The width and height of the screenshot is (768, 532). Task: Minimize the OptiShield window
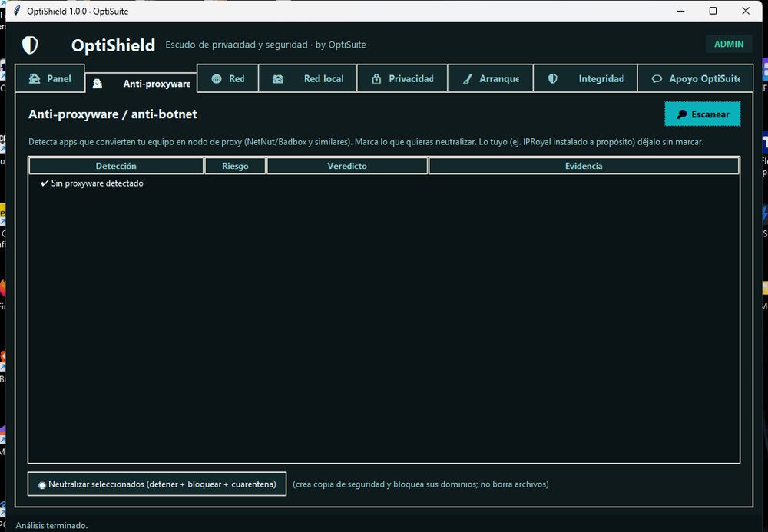click(680, 11)
